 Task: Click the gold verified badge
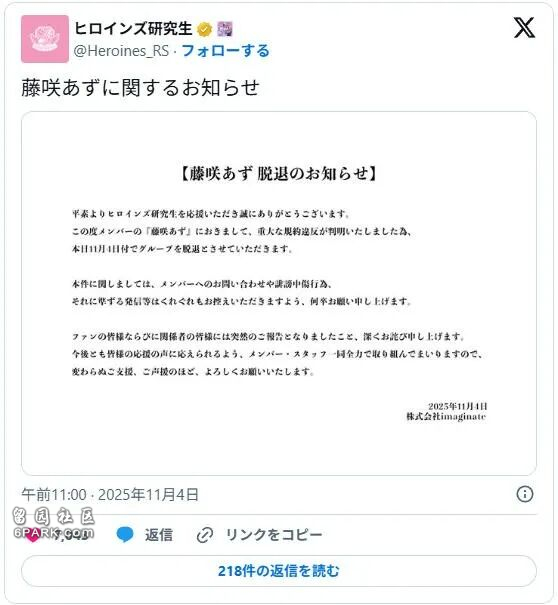(205, 29)
